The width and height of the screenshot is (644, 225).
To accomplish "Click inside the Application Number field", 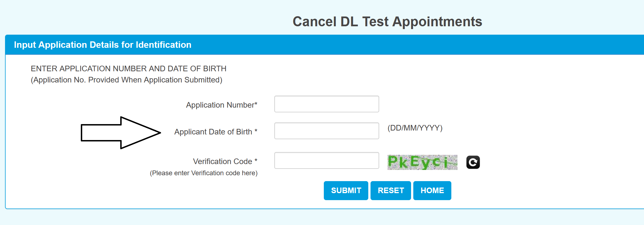I will click(326, 104).
